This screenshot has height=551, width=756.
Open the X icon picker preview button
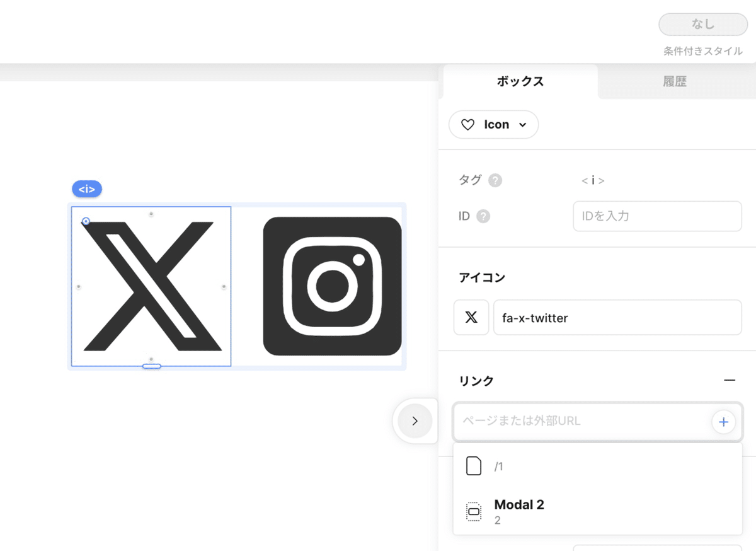(x=471, y=318)
